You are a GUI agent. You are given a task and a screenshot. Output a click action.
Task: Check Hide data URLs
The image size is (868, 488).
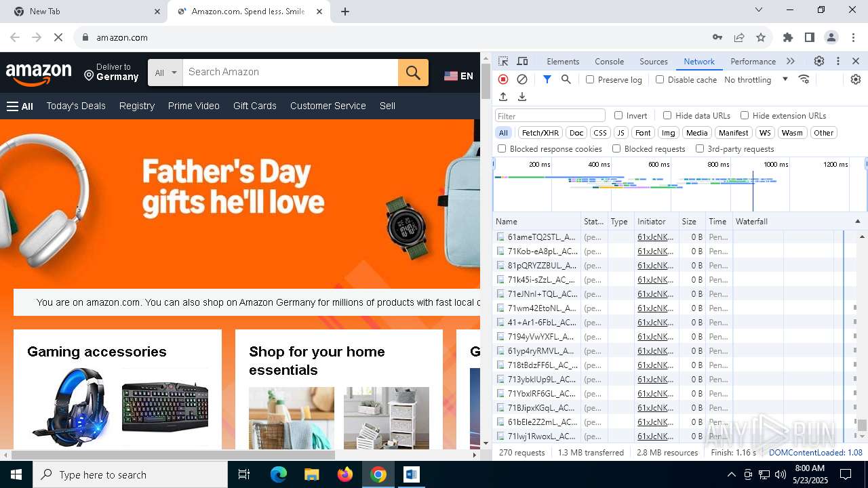click(x=667, y=115)
